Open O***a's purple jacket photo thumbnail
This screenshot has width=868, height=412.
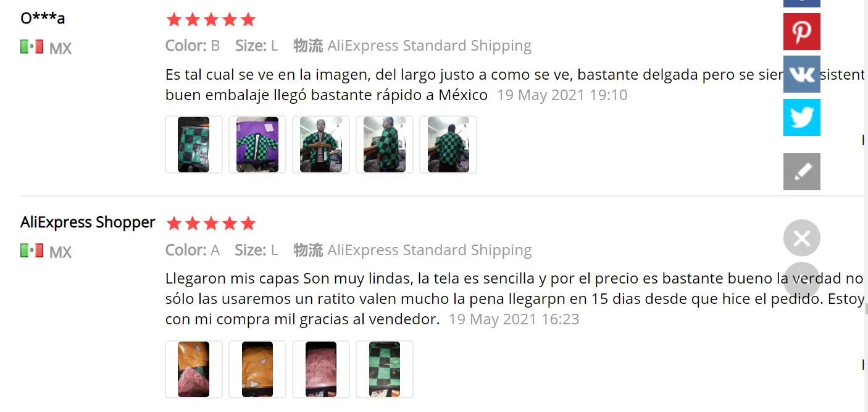click(x=257, y=145)
